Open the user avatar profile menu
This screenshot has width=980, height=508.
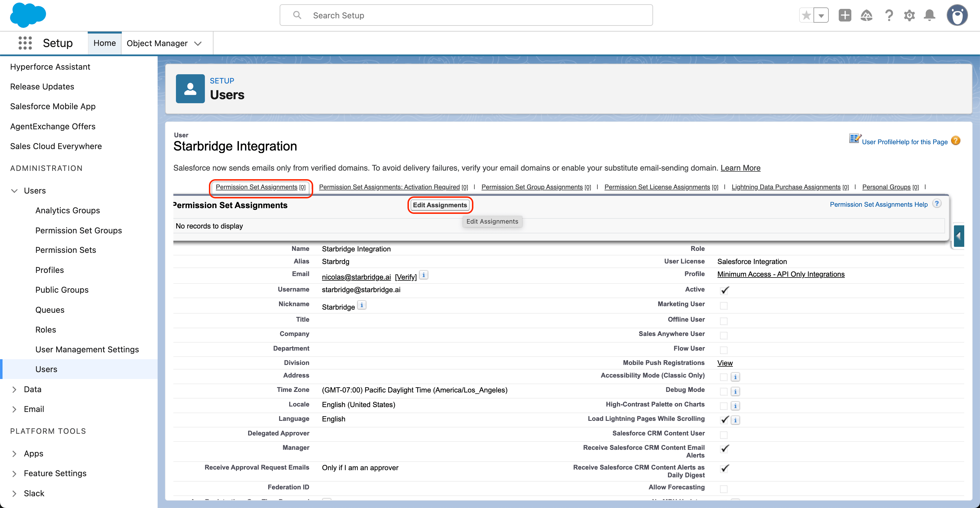[x=957, y=15]
